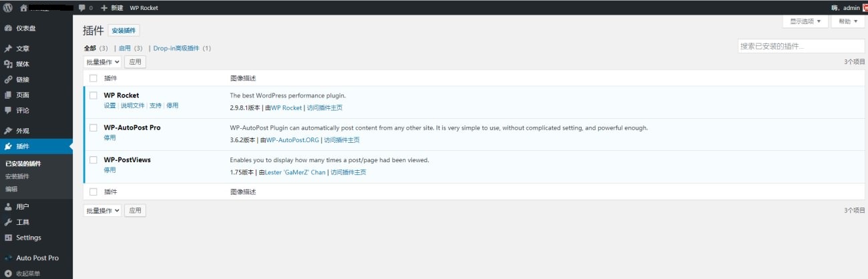Screen dimensions: 868x279
Task: Tick the select-all checkbox in table footer
Action: point(93,192)
